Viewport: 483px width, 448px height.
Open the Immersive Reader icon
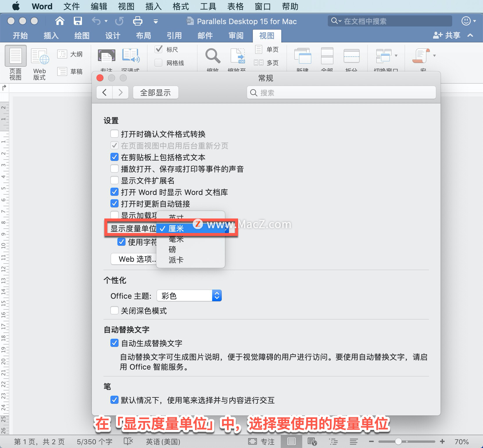[131, 56]
